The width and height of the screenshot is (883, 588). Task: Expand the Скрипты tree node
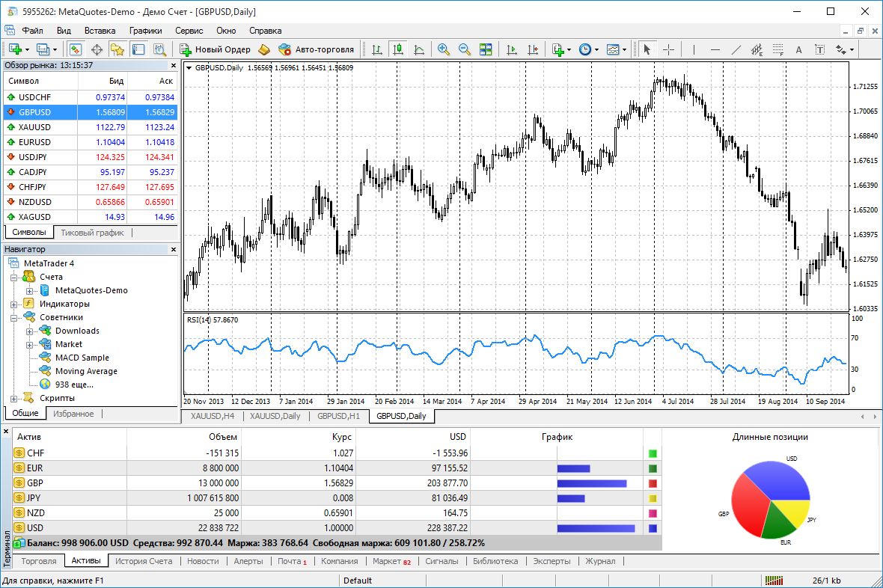(14, 399)
